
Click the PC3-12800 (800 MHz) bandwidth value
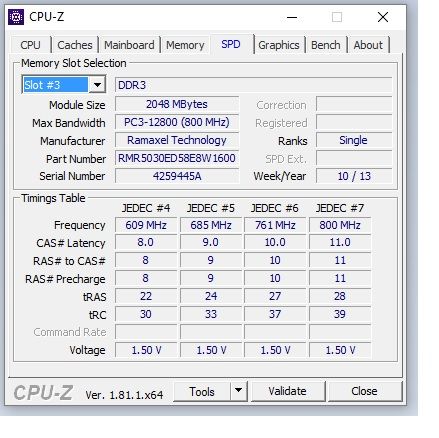tap(177, 122)
